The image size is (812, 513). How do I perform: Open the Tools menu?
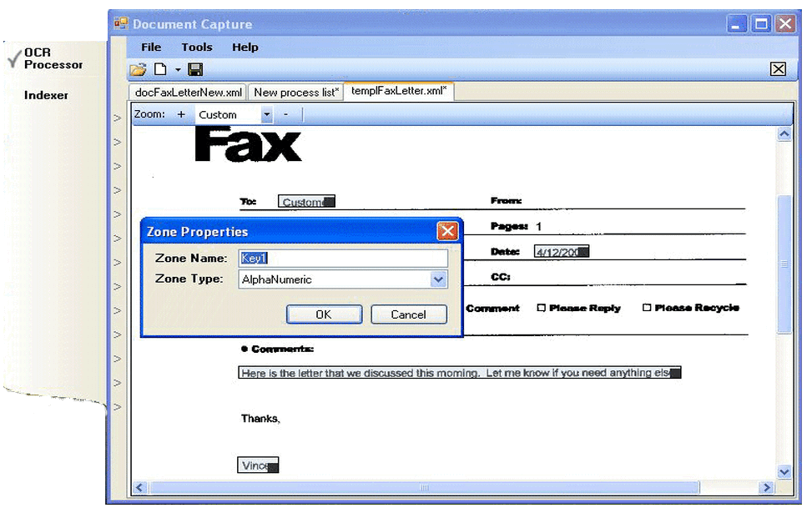(196, 48)
